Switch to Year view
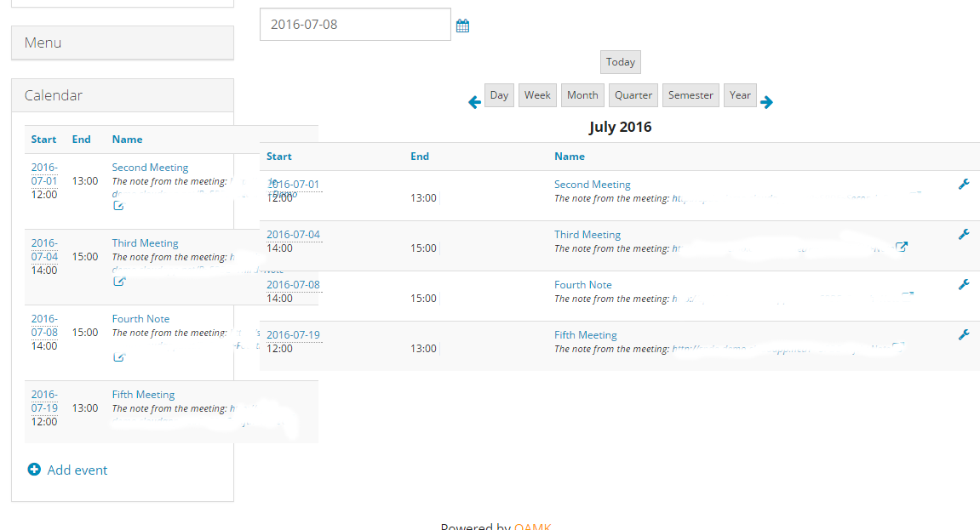The width and height of the screenshot is (980, 530). 740,95
